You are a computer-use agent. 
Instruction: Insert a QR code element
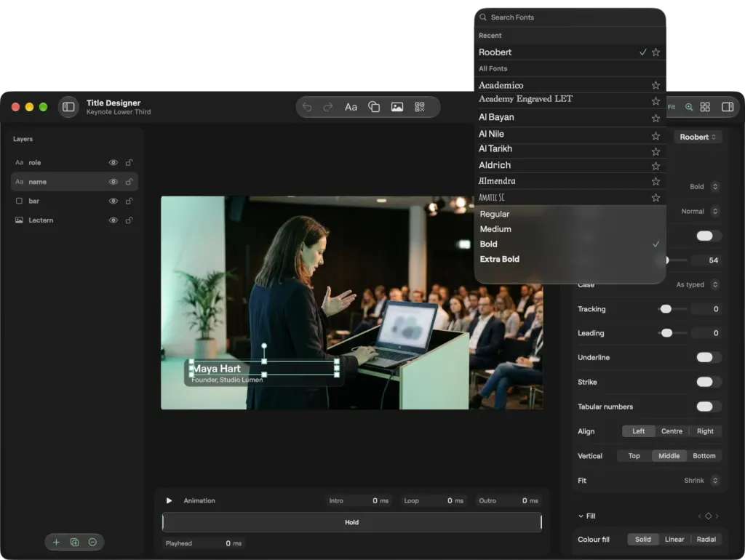(420, 107)
